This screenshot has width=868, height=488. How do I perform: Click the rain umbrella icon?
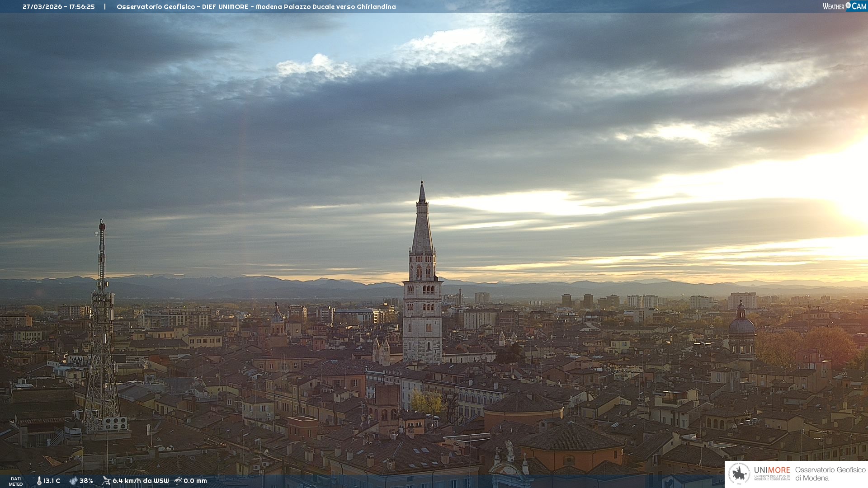[x=178, y=481]
